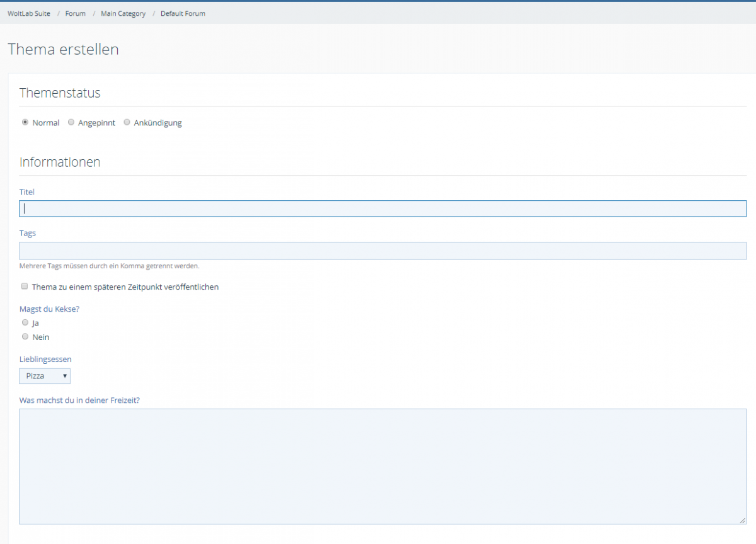756x544 pixels.
Task: Click the 'Magst du Kekse?' label
Action: point(50,309)
